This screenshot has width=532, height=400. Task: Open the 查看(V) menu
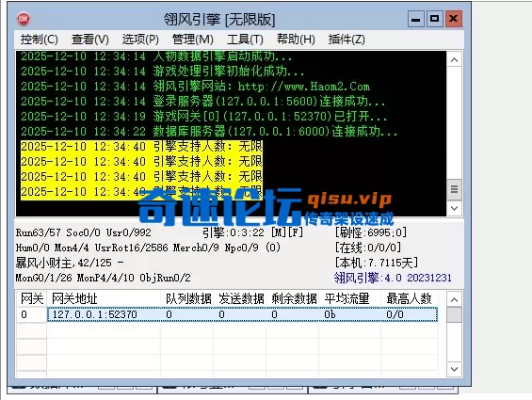pyautogui.click(x=89, y=40)
